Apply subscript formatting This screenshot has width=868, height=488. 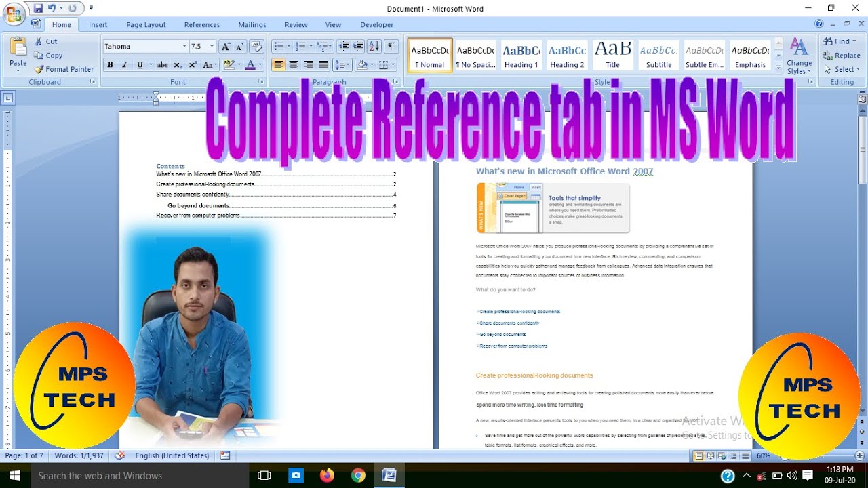[178, 65]
